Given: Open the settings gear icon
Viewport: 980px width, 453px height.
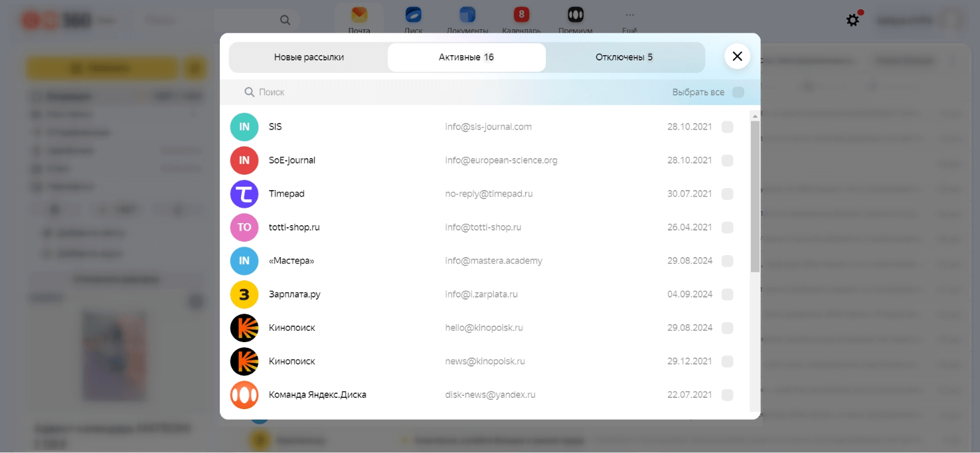Looking at the screenshot, I should [853, 20].
